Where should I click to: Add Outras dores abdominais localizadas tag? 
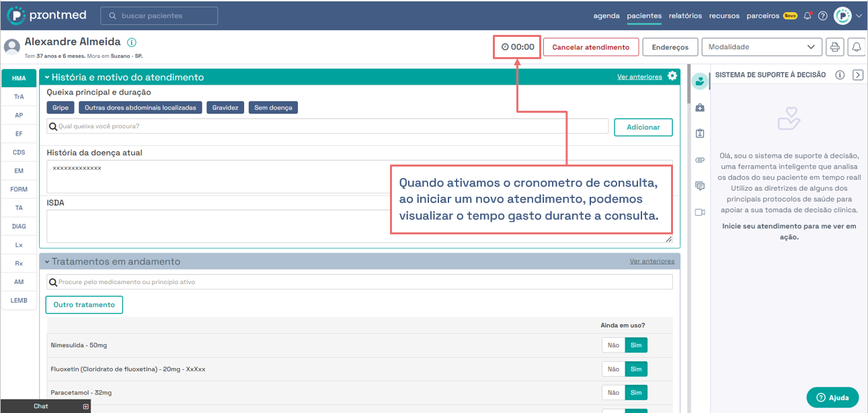pyautogui.click(x=141, y=107)
